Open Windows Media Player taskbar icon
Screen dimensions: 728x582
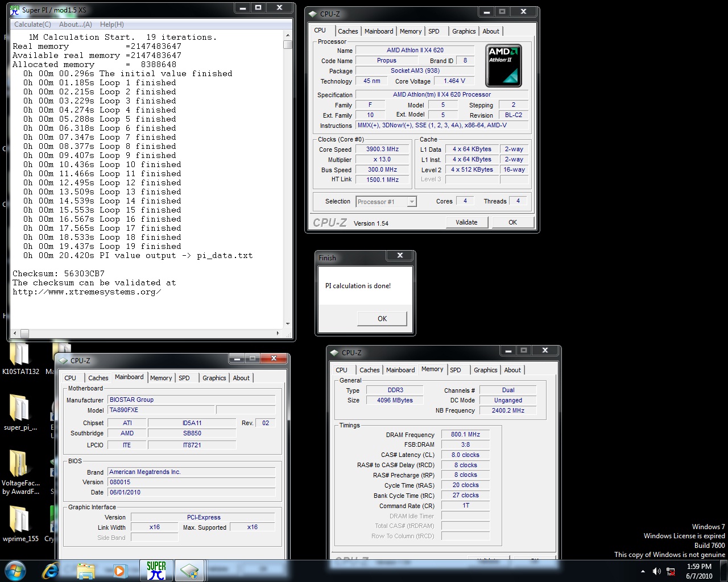point(119,571)
